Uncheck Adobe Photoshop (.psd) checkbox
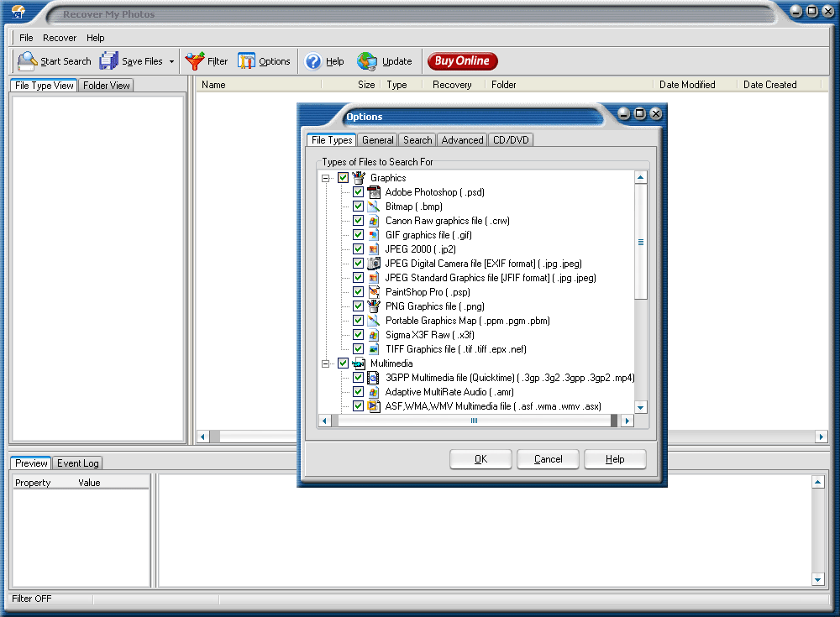The image size is (840, 617). point(359,191)
